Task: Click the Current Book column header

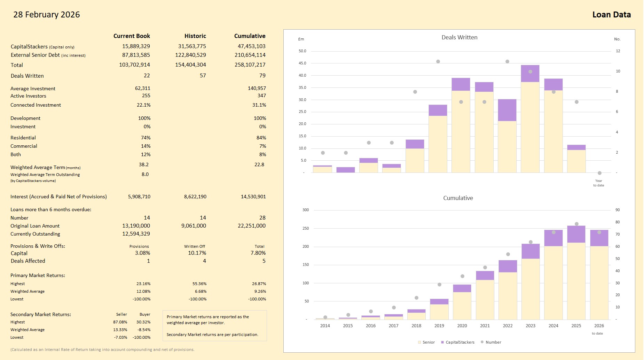Action: [132, 36]
